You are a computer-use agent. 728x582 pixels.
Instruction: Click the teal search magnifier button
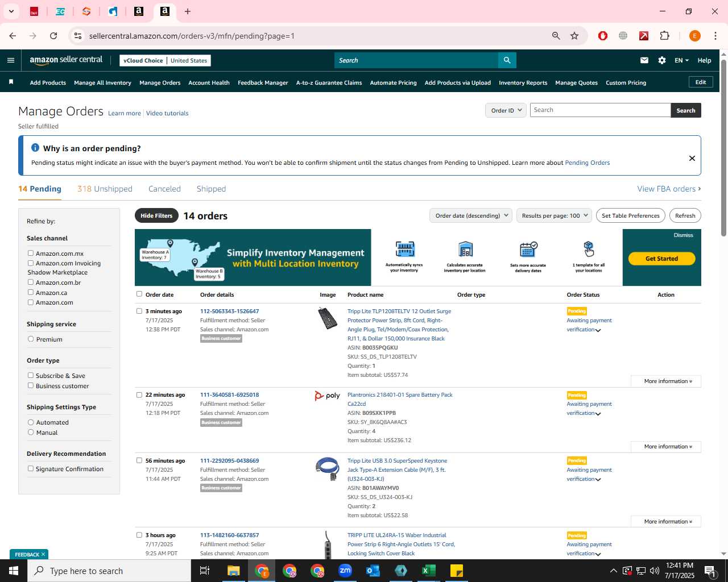(507, 60)
